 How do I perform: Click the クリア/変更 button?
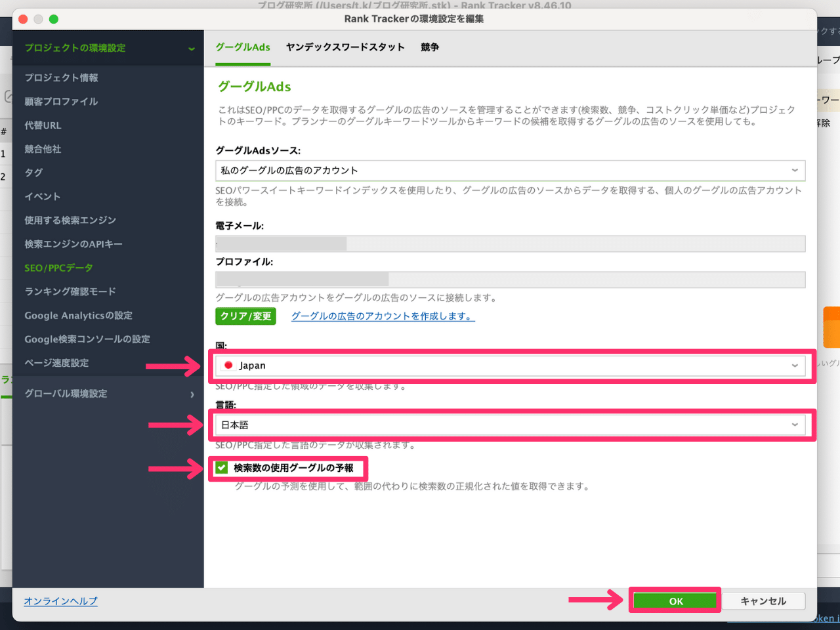pyautogui.click(x=245, y=316)
